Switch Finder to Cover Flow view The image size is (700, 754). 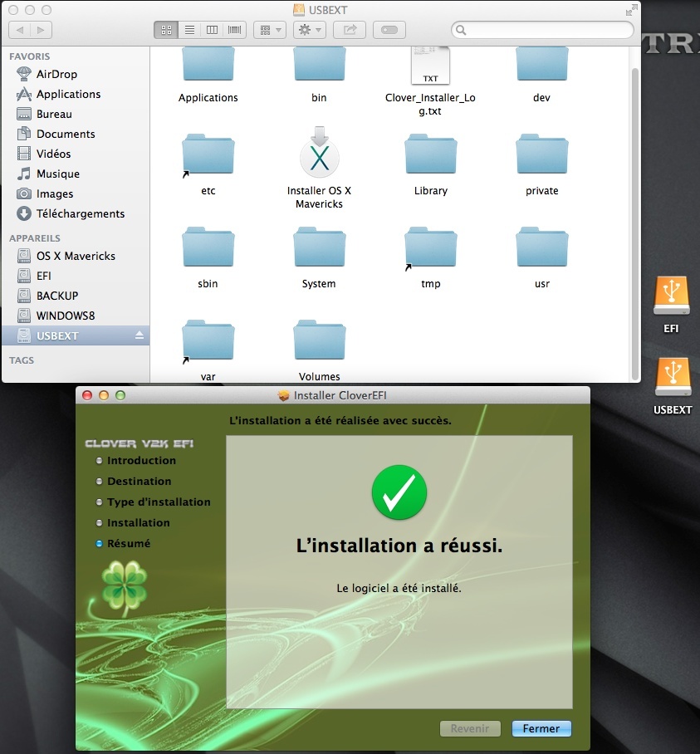(x=235, y=30)
